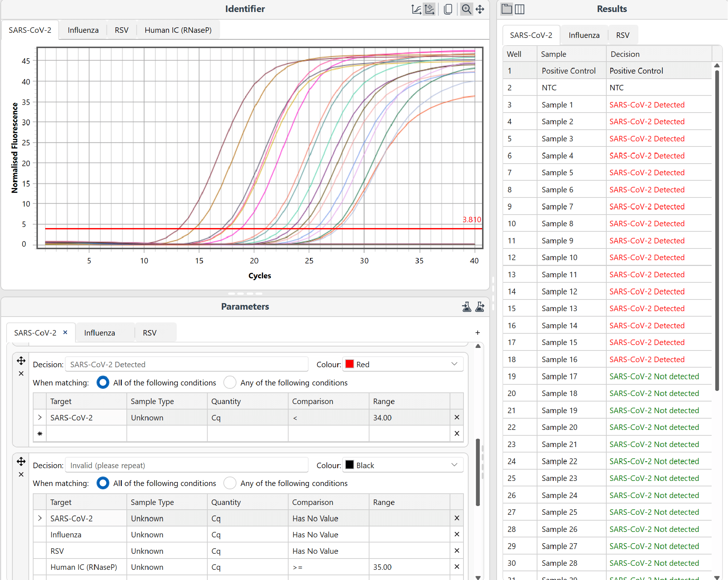Click the right flask icon in Parameters
Screen dimensions: 728x580
coord(480,307)
